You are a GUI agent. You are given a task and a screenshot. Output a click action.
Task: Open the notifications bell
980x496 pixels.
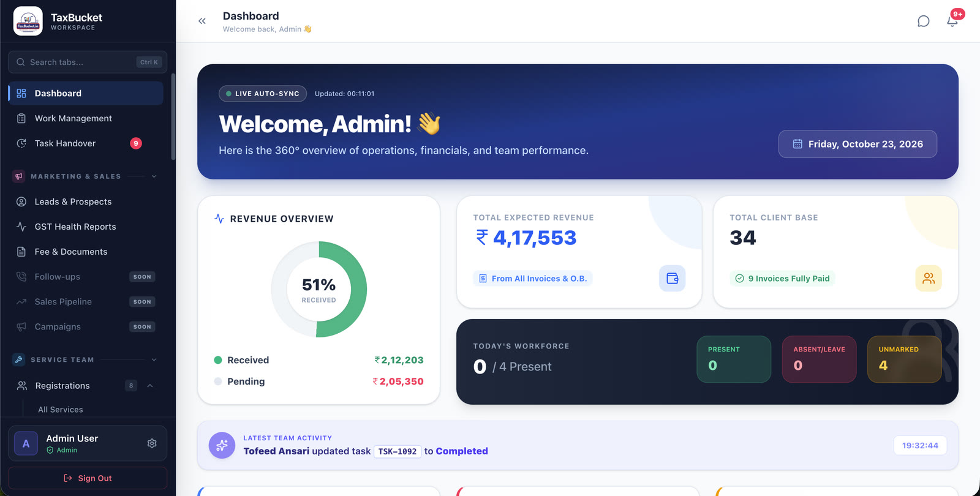click(952, 21)
